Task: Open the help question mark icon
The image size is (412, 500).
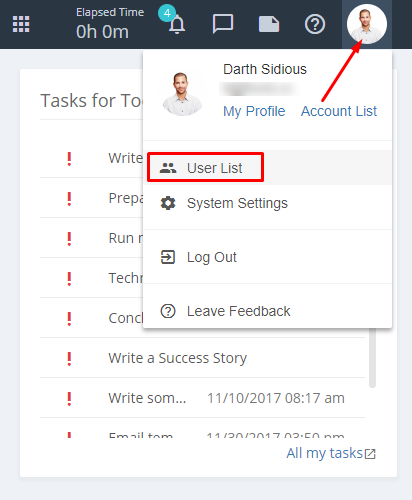Action: [315, 24]
